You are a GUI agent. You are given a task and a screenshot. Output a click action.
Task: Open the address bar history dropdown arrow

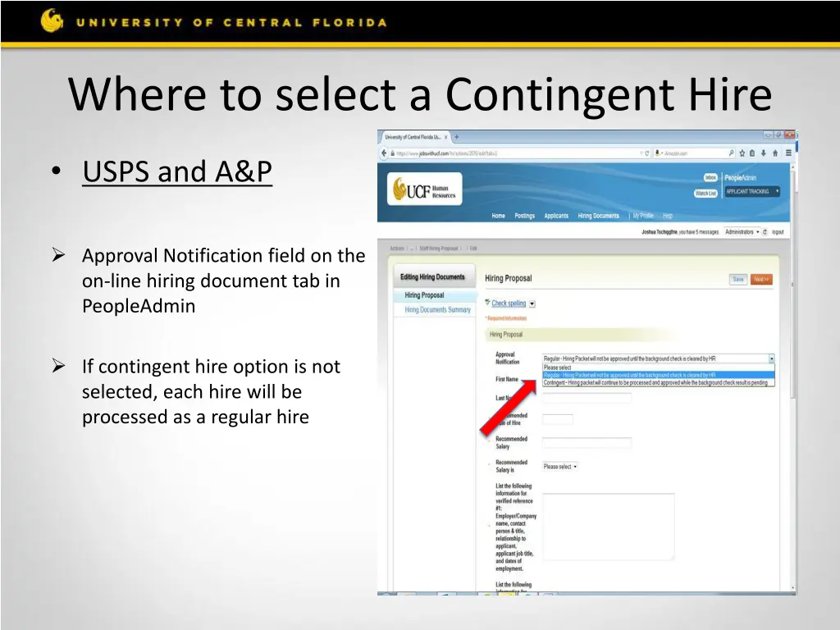tap(641, 153)
